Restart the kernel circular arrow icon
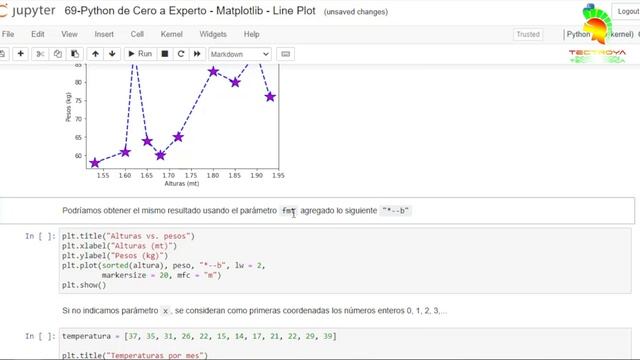This screenshot has height=360, width=640. (x=181, y=54)
